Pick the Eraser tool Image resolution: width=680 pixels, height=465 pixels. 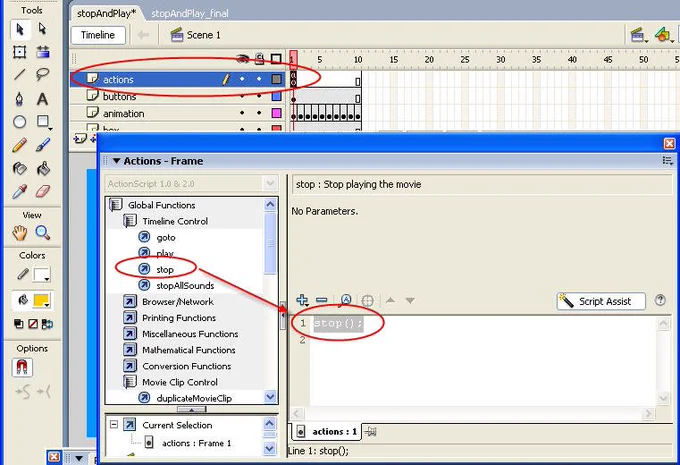(42, 191)
